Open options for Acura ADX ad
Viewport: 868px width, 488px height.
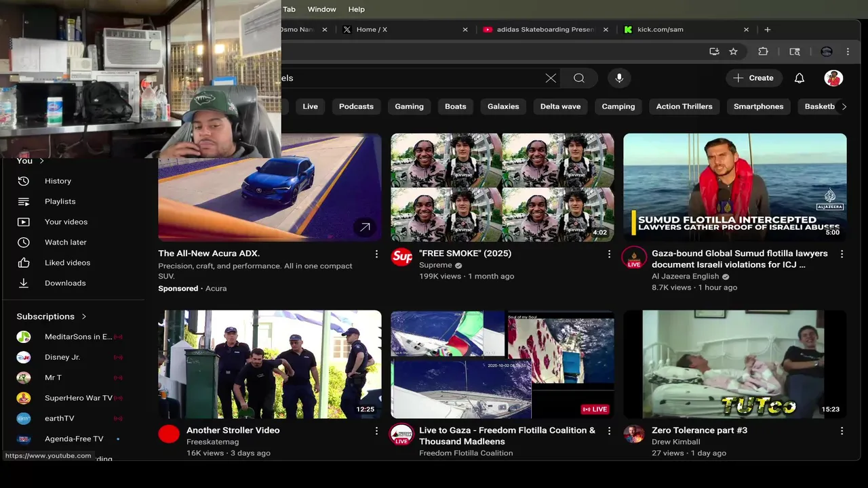click(376, 253)
